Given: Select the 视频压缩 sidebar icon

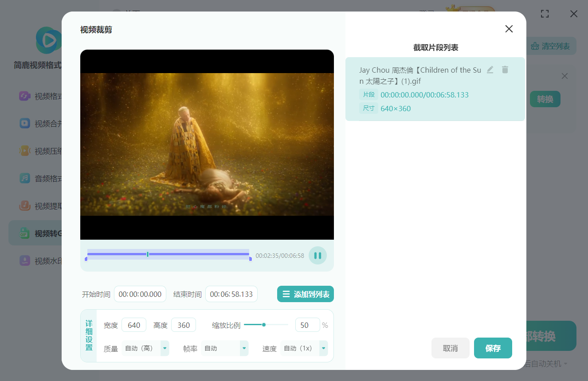Looking at the screenshot, I should point(25,151).
